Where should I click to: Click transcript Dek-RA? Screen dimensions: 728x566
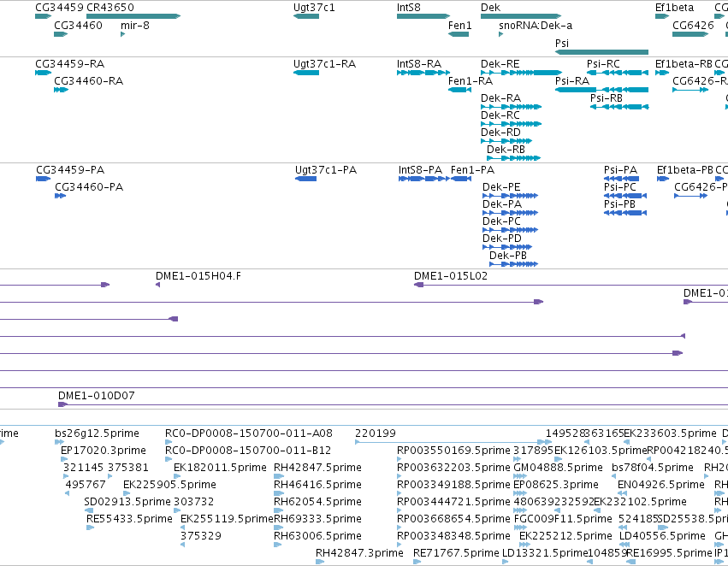coord(512,107)
